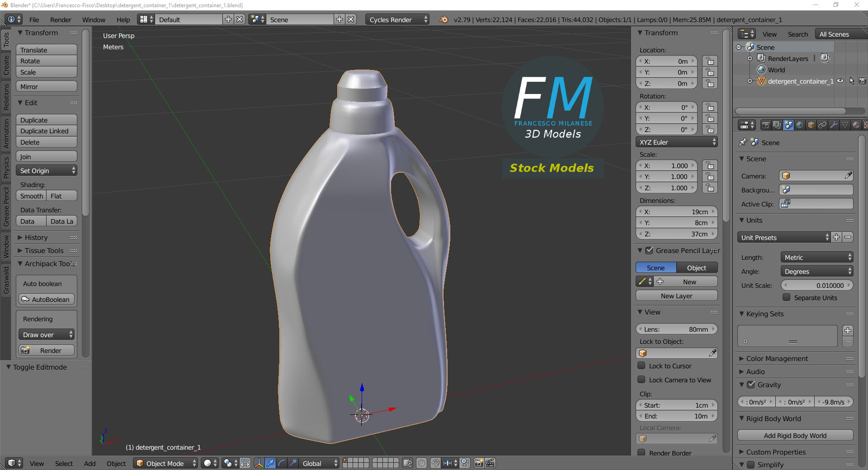This screenshot has height=470, width=868.
Task: Open the Add menu in 3D view header
Action: [90, 463]
